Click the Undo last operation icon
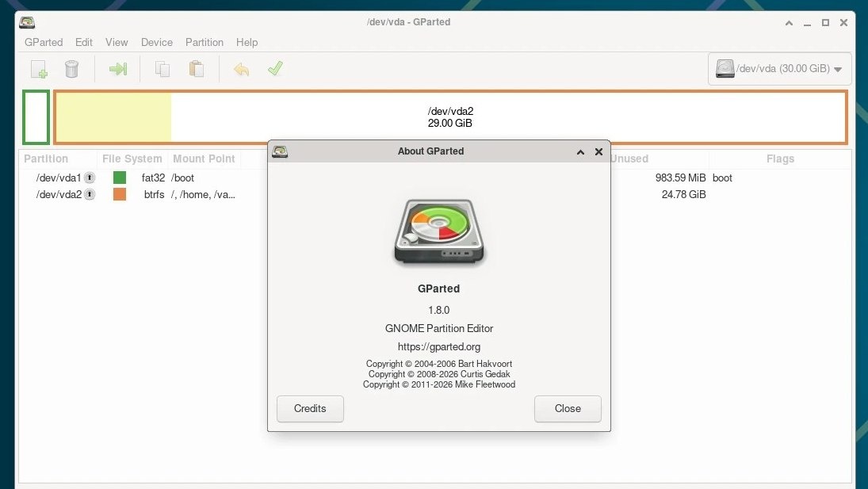The image size is (868, 489). (241, 69)
